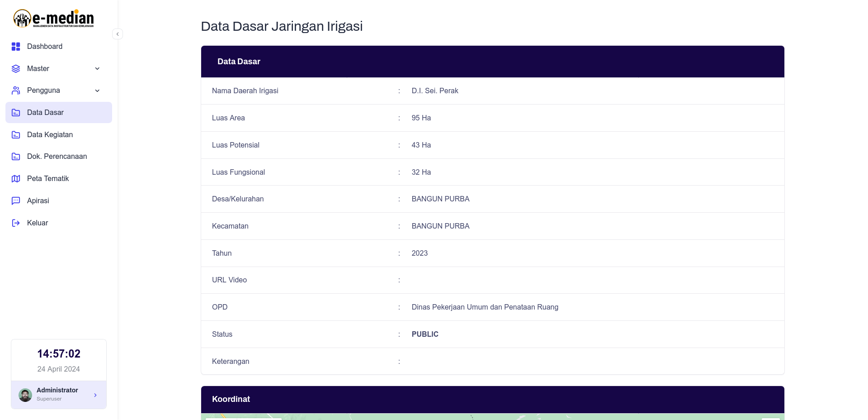Click the Dashboard grid icon
868x420 pixels.
click(x=16, y=47)
